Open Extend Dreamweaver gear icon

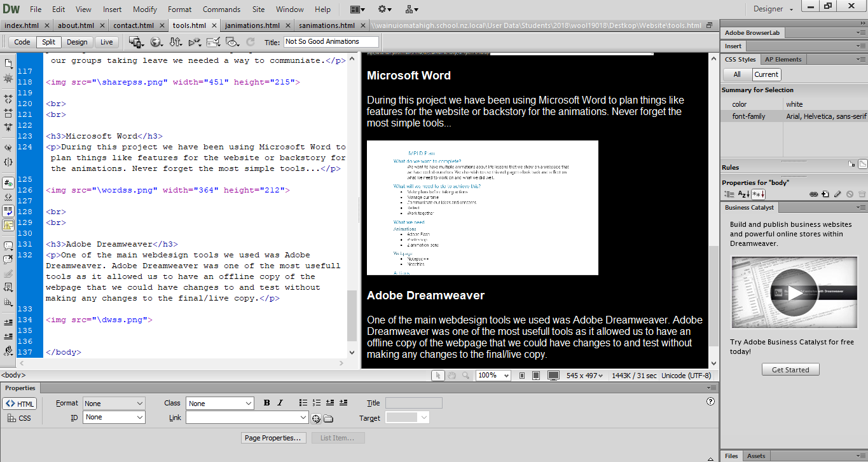click(x=385, y=10)
